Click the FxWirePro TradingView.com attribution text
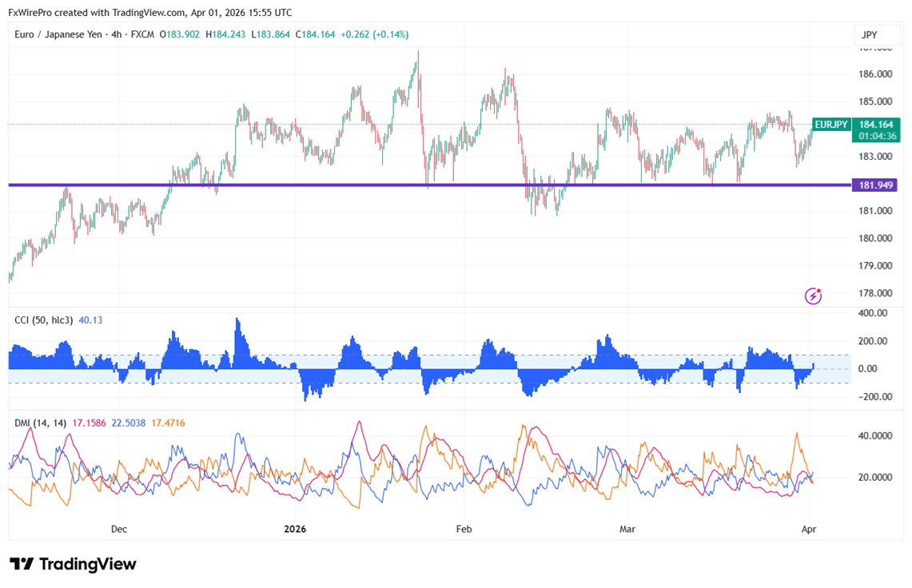The height and width of the screenshot is (588, 912). [x=150, y=12]
